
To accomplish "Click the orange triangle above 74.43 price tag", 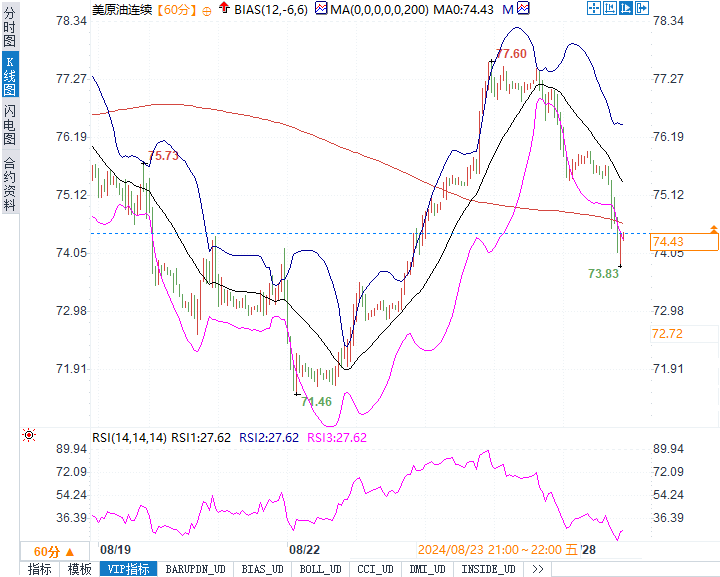I will pos(714,229).
